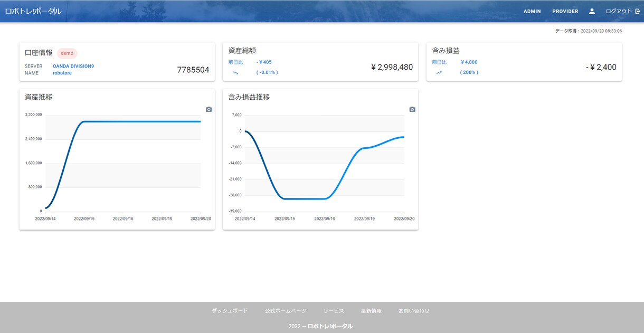Click the SERVER label in 口座情報
Image resolution: width=644 pixels, height=333 pixels.
[34, 66]
